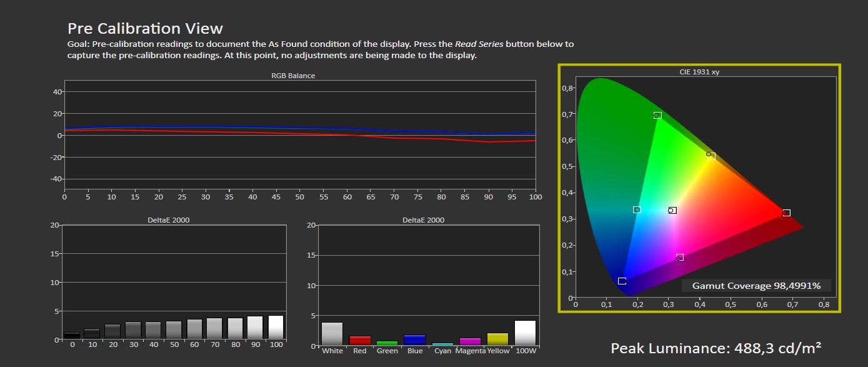Click the red bar in the DeltaE chart
Viewport: 868px width, 367px height.
pyautogui.click(x=359, y=341)
